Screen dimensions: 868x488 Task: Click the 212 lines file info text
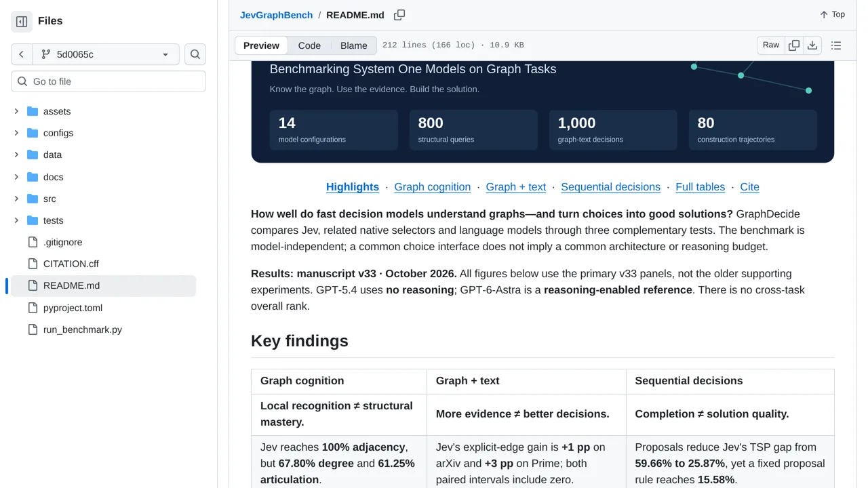point(453,45)
